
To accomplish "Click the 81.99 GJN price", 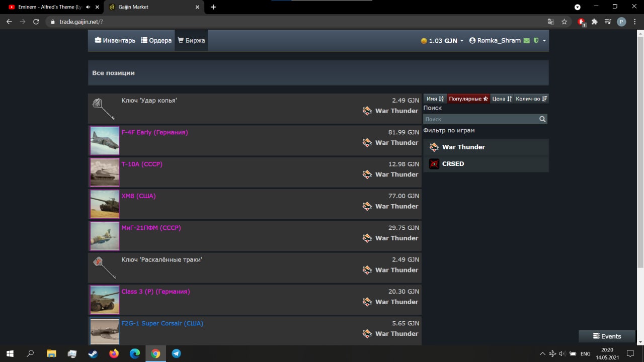I will click(x=404, y=132).
